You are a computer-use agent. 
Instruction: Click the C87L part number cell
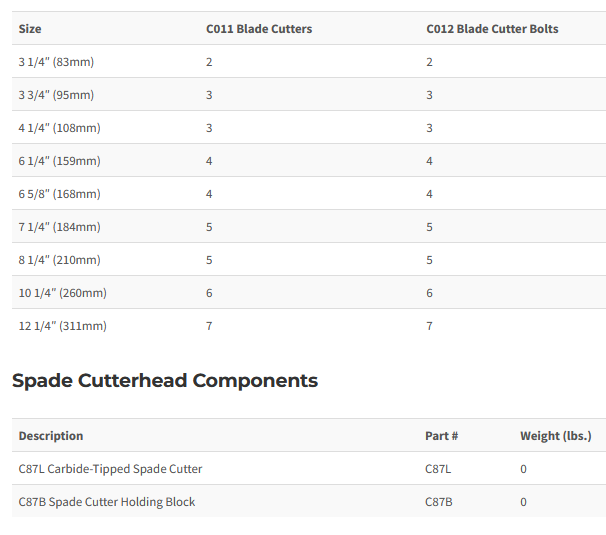click(439, 469)
